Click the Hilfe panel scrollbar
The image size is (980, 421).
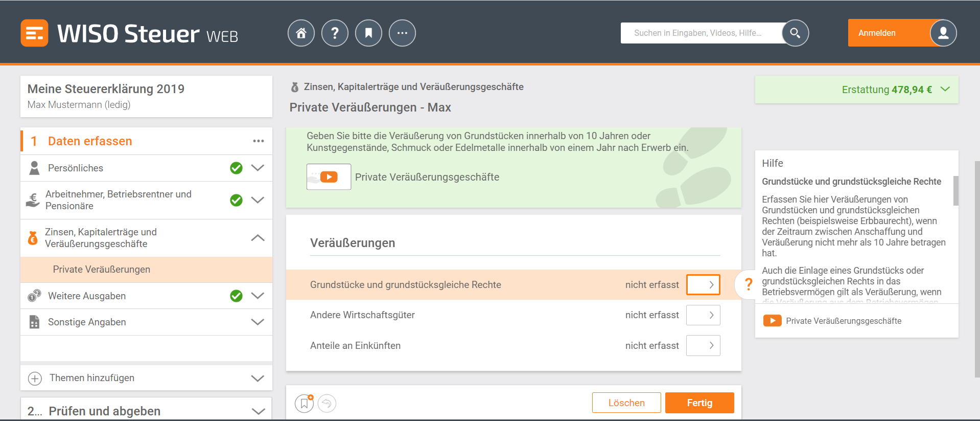pyautogui.click(x=955, y=191)
